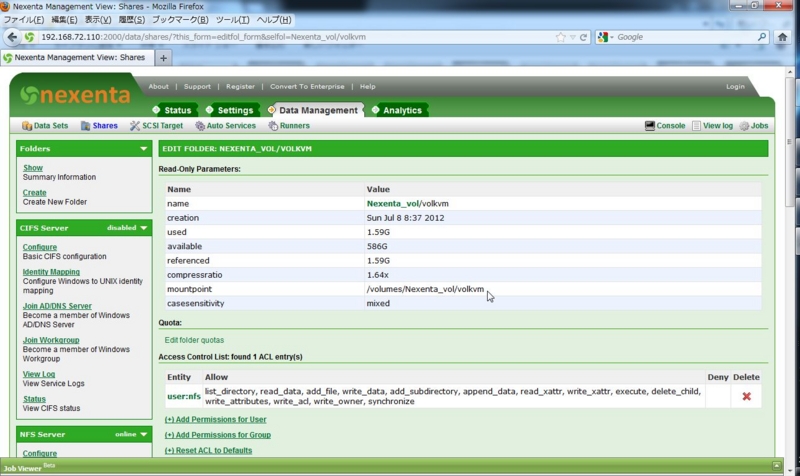The height and width of the screenshot is (476, 800).
Task: Click the Help link in header
Action: [x=367, y=87]
